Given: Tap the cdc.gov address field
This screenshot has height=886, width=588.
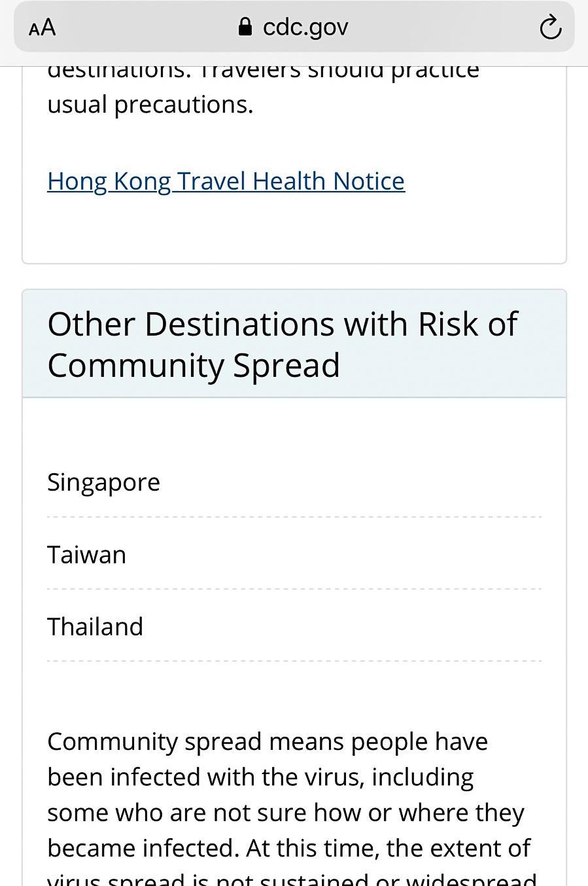Looking at the screenshot, I should pyautogui.click(x=305, y=27).
